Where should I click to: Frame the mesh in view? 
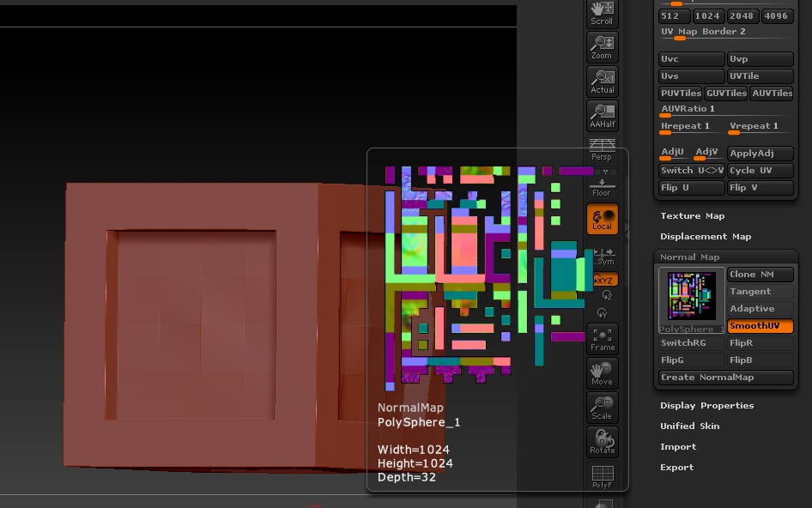[603, 339]
